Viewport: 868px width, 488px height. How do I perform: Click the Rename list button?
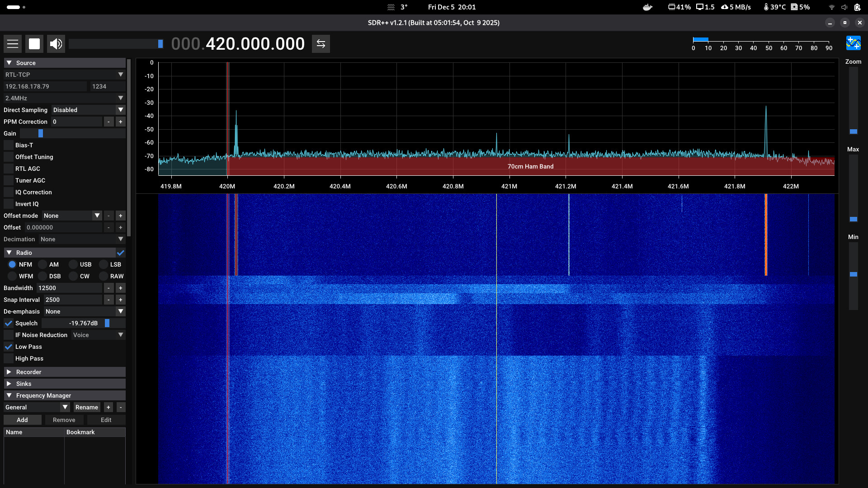pyautogui.click(x=86, y=408)
